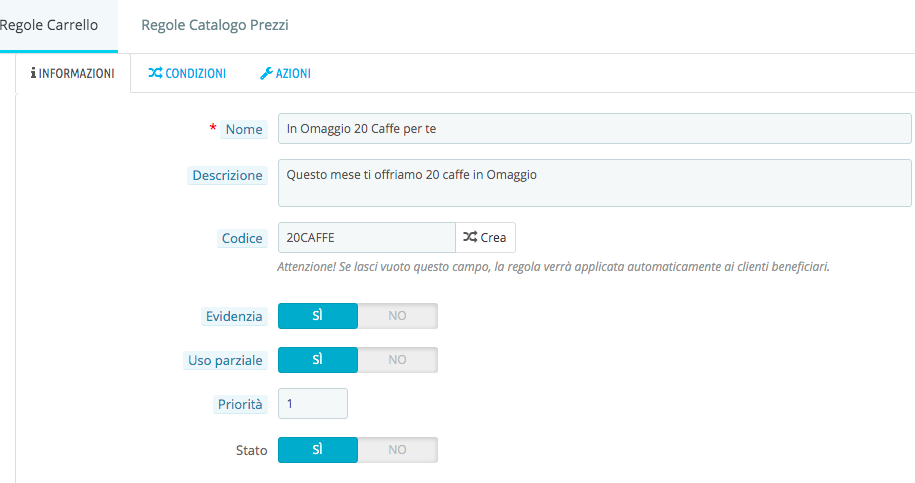Disable Stato by selecting NO
Image resolution: width=915 pixels, height=483 pixels.
click(x=397, y=450)
